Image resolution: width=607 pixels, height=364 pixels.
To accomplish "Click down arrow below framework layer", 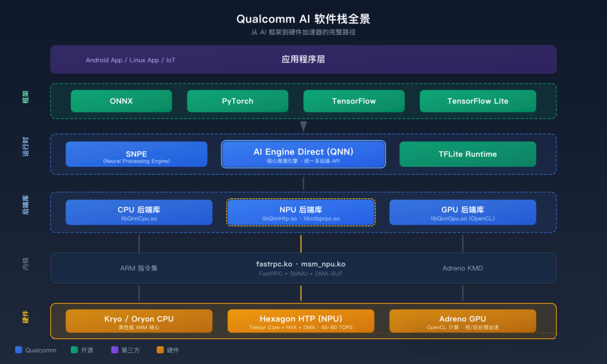I will [303, 126].
